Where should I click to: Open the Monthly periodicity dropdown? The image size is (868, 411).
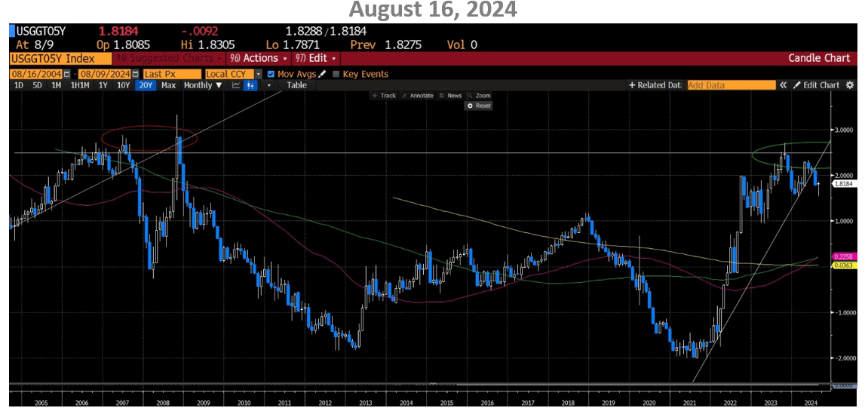click(x=203, y=85)
